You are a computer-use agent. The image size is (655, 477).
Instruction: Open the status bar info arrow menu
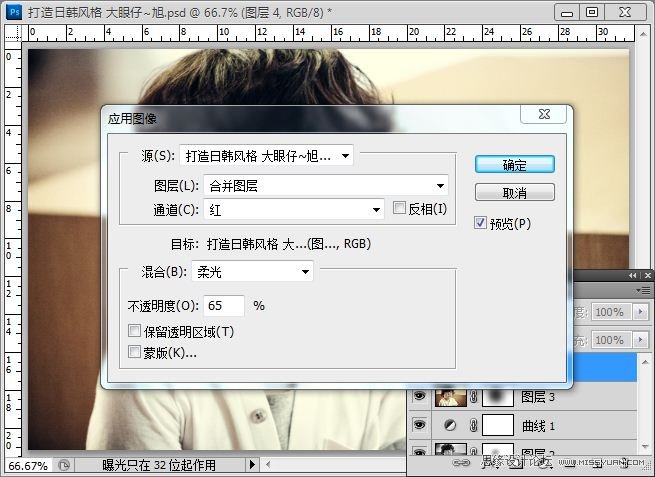[x=252, y=464]
